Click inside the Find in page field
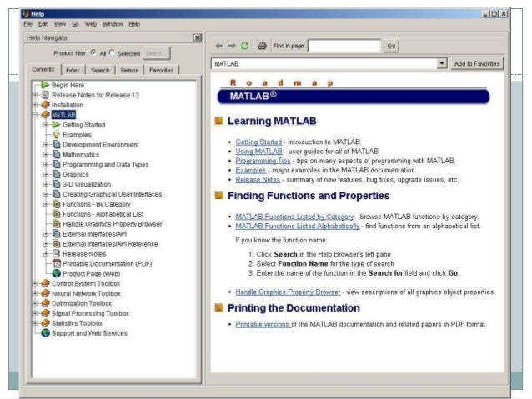 [x=344, y=46]
